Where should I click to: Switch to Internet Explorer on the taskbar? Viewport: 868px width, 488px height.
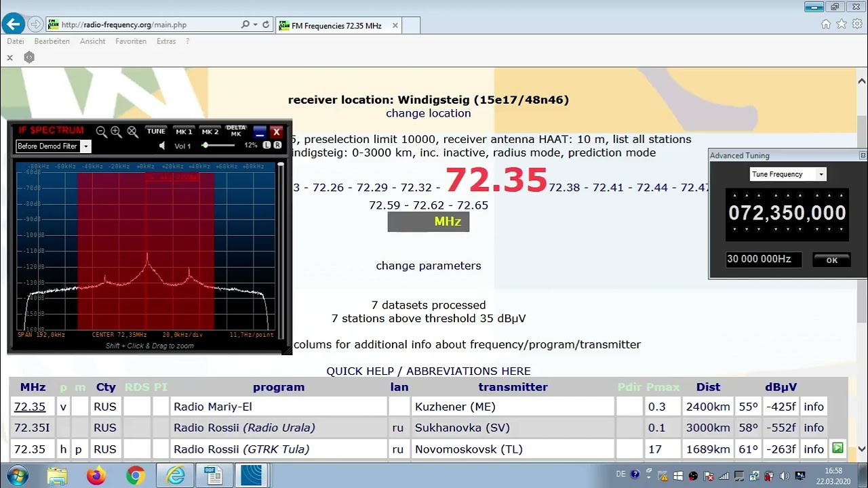pyautogui.click(x=176, y=476)
